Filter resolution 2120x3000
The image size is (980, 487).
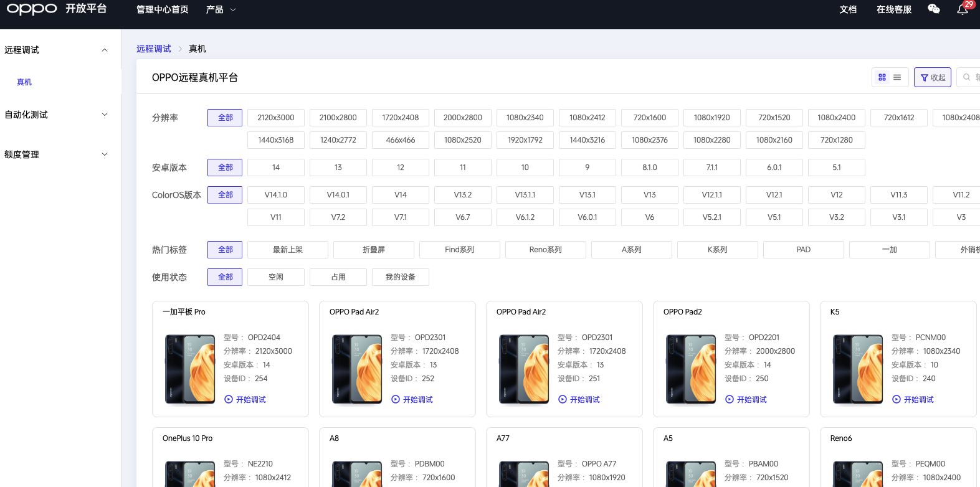pos(276,118)
